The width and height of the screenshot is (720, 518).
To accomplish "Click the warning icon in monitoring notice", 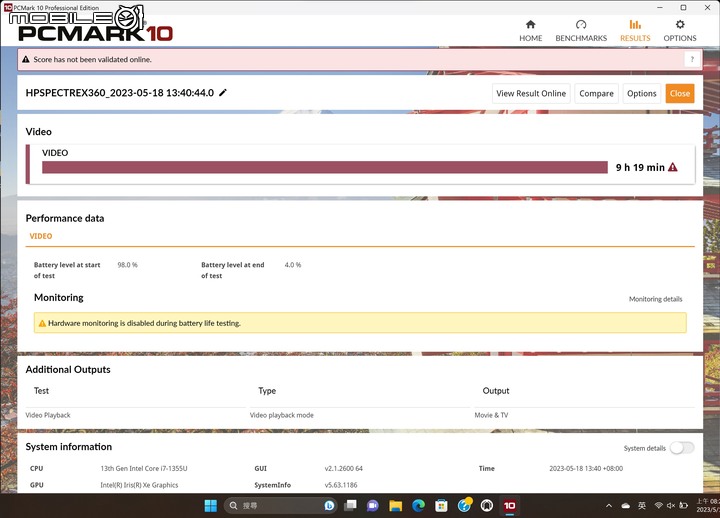I will pyautogui.click(x=42, y=323).
